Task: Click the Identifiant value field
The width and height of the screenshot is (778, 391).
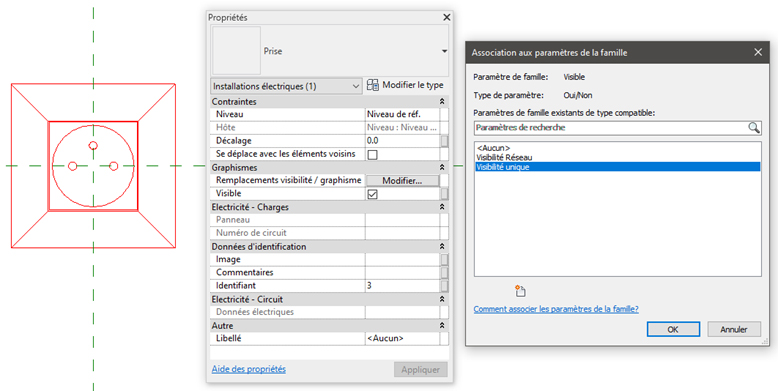Action: point(402,286)
